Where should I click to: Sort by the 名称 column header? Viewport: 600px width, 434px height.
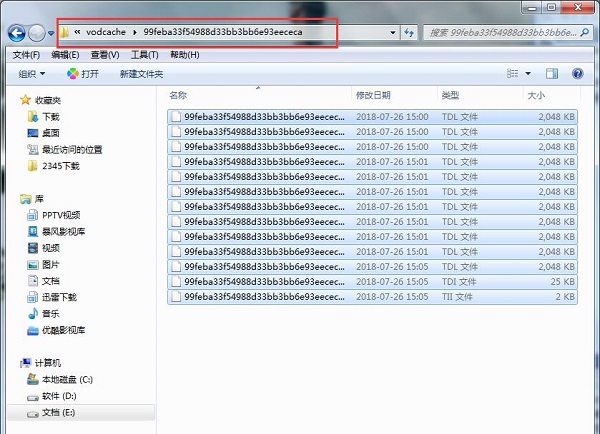(259, 95)
